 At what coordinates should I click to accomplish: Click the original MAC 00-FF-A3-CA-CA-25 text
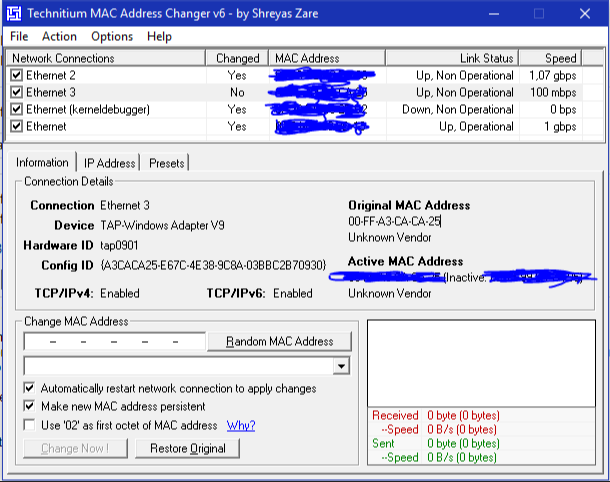click(394, 221)
